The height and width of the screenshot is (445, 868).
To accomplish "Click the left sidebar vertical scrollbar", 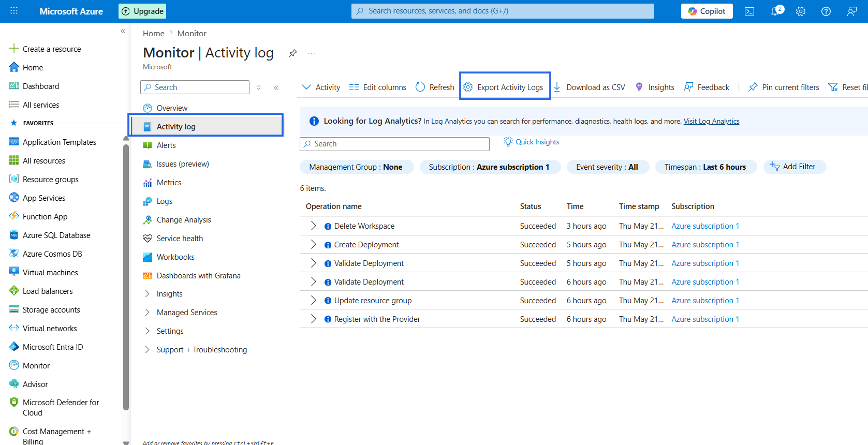I will [x=126, y=277].
